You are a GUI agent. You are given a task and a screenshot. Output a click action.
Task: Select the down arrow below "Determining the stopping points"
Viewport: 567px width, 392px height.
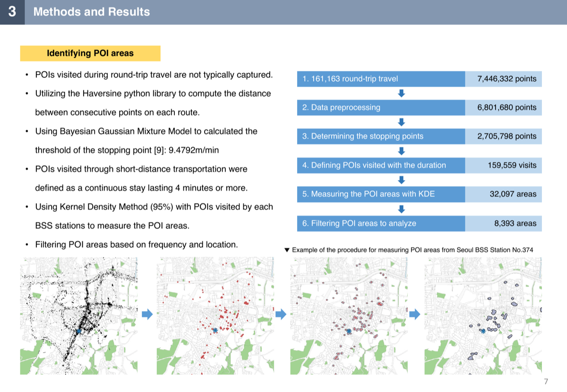coord(402,151)
